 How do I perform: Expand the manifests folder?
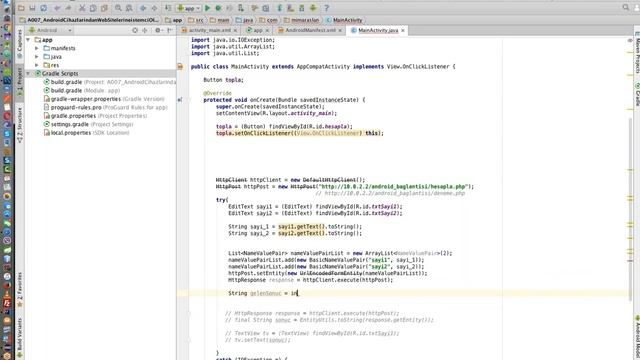point(37,48)
